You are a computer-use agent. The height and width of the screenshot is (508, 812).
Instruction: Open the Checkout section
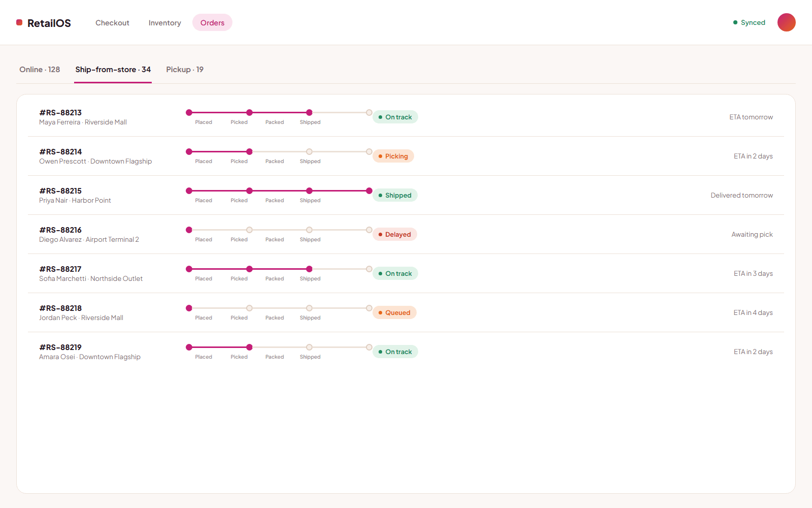point(112,23)
